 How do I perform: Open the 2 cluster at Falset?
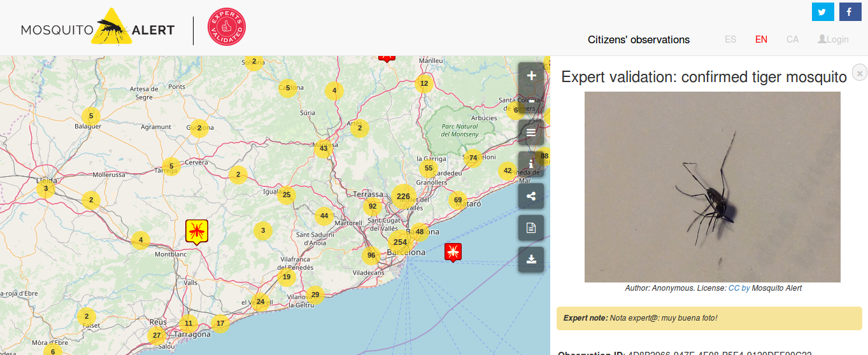(87, 316)
